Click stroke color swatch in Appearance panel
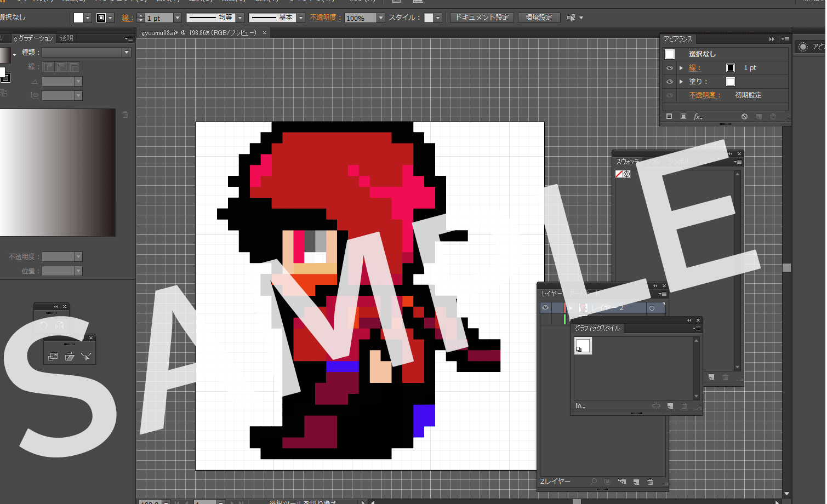Viewport: 827px width, 504px height. (x=731, y=68)
